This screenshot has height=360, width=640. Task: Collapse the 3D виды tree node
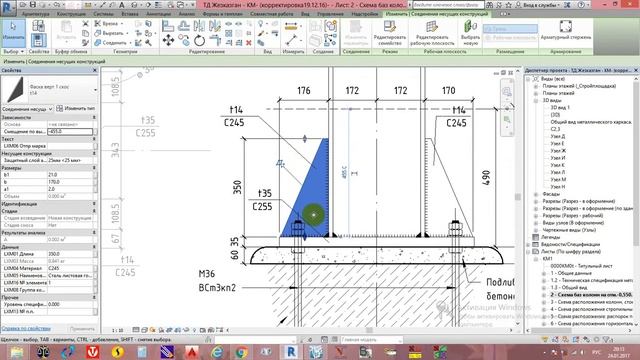pos(536,100)
